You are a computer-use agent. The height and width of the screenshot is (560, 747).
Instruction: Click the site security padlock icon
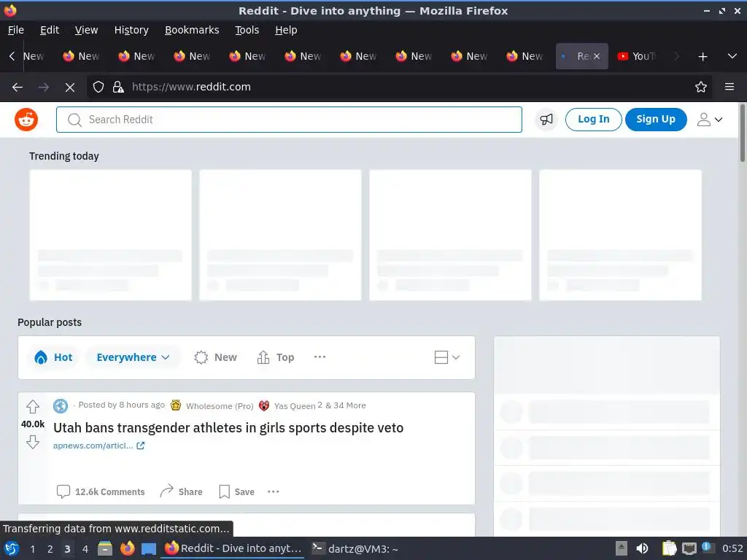click(x=118, y=87)
